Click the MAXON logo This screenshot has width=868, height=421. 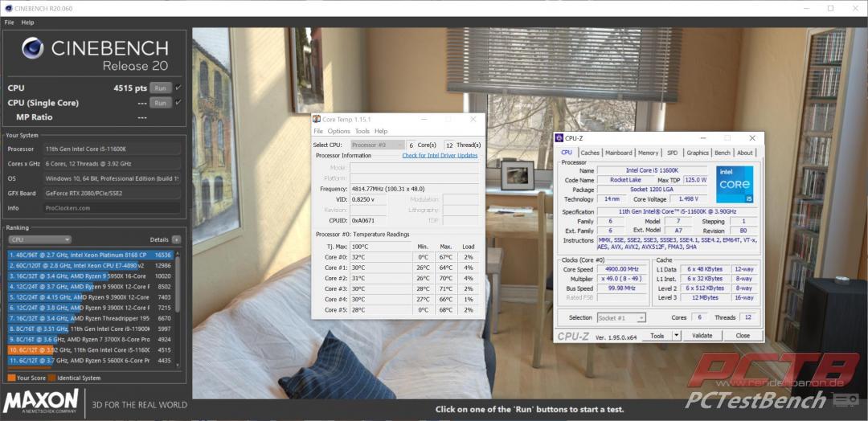click(x=41, y=401)
